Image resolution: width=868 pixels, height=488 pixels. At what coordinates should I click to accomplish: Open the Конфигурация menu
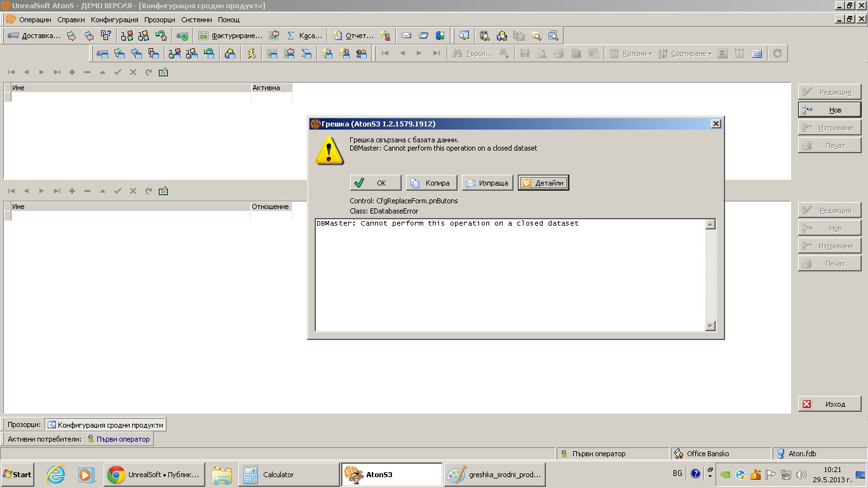pyautogui.click(x=114, y=20)
